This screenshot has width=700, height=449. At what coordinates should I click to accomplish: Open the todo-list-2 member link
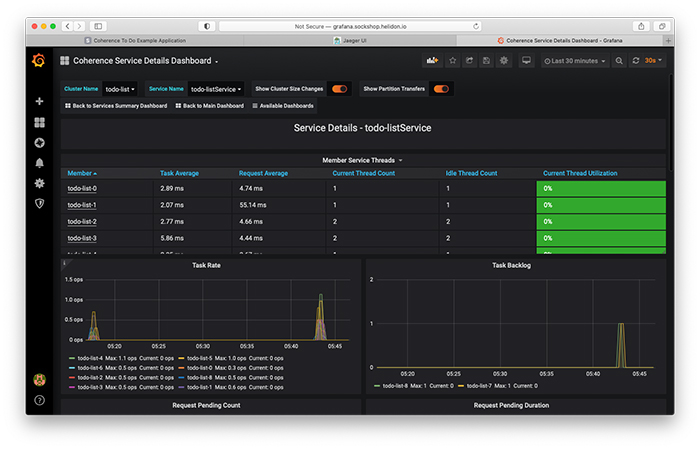pyautogui.click(x=82, y=221)
